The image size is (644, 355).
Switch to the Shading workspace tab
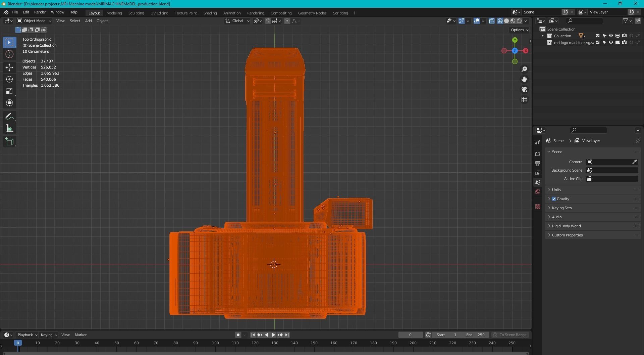(210, 13)
